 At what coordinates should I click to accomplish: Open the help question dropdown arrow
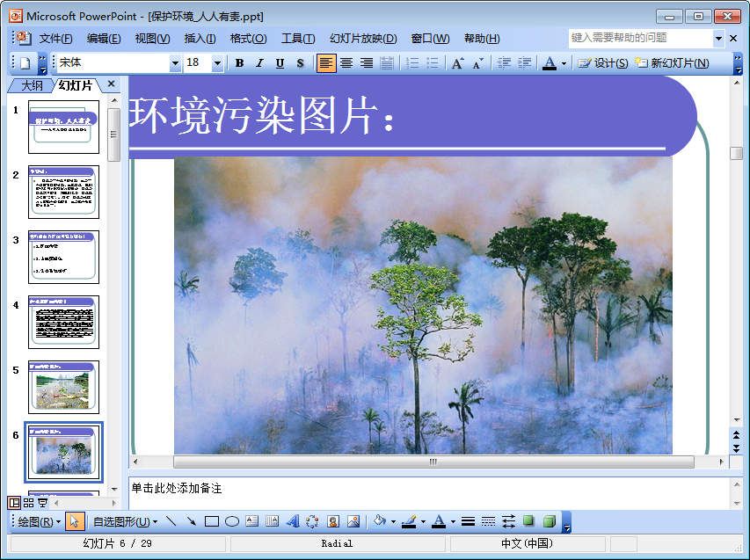tap(718, 39)
